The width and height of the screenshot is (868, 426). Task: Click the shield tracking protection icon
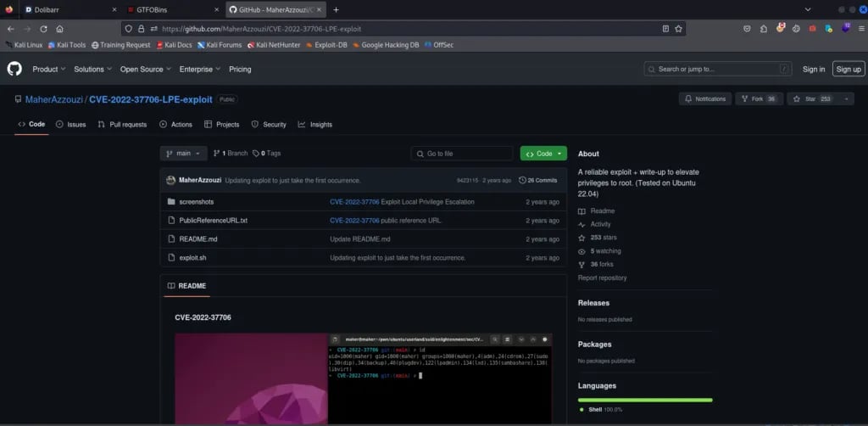tap(129, 29)
